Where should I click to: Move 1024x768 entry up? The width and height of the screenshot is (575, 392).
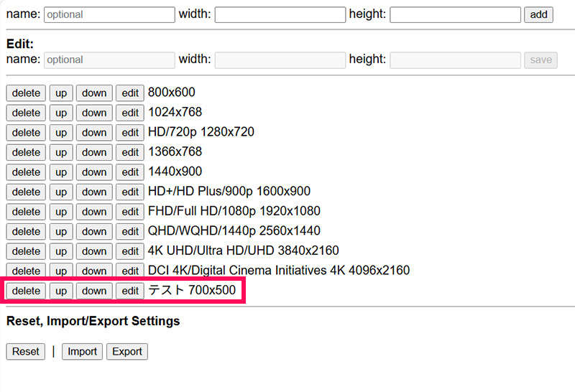61,113
